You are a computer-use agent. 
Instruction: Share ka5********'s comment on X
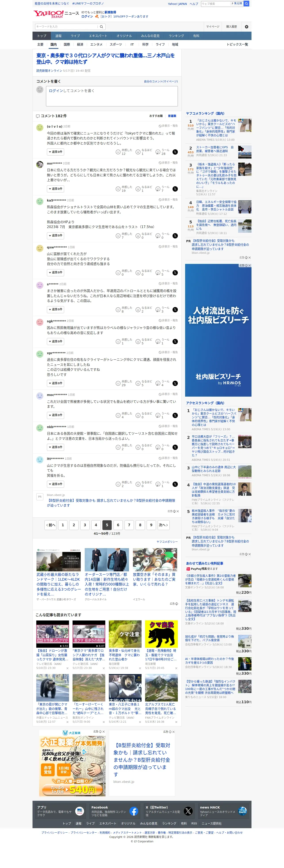coord(175,236)
